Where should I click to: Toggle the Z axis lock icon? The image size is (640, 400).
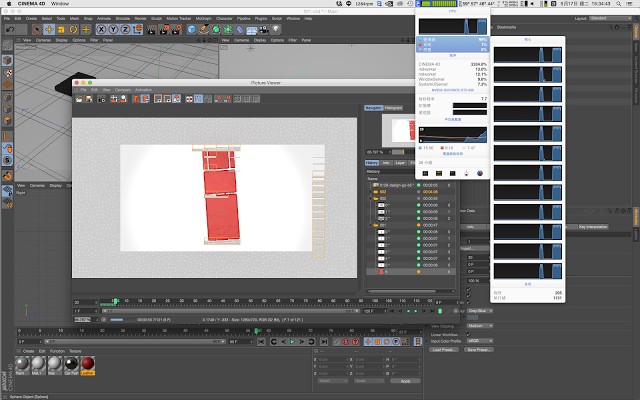click(x=125, y=29)
